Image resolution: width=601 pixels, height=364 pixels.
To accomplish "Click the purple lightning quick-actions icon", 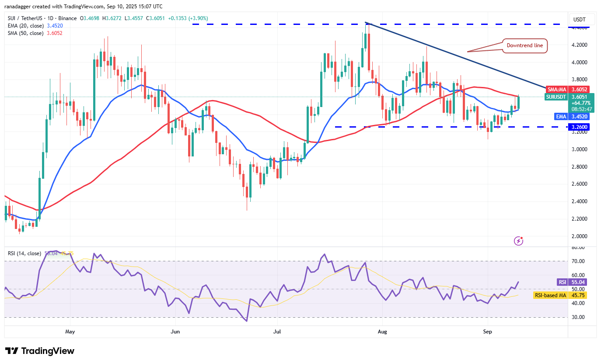I will (x=518, y=241).
